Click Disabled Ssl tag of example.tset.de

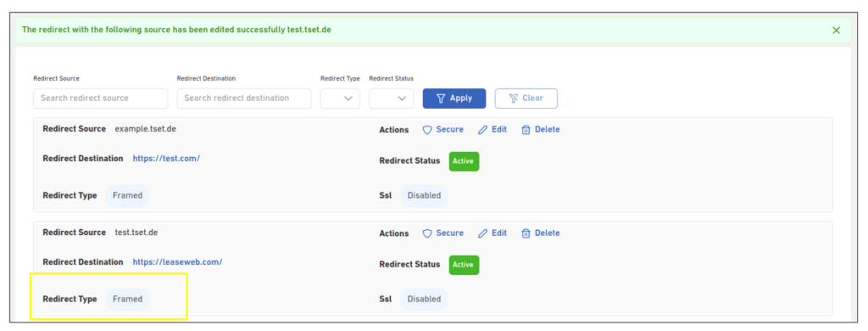point(424,196)
